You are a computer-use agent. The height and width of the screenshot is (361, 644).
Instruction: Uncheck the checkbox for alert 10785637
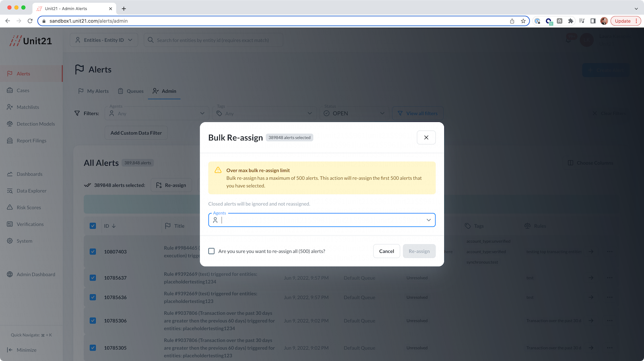[x=93, y=278]
